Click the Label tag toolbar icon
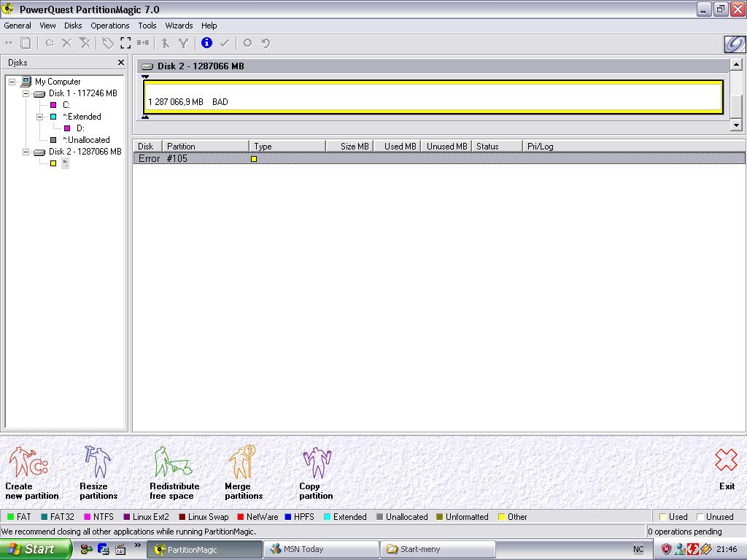Viewport: 747px width, 560px height. tap(108, 43)
